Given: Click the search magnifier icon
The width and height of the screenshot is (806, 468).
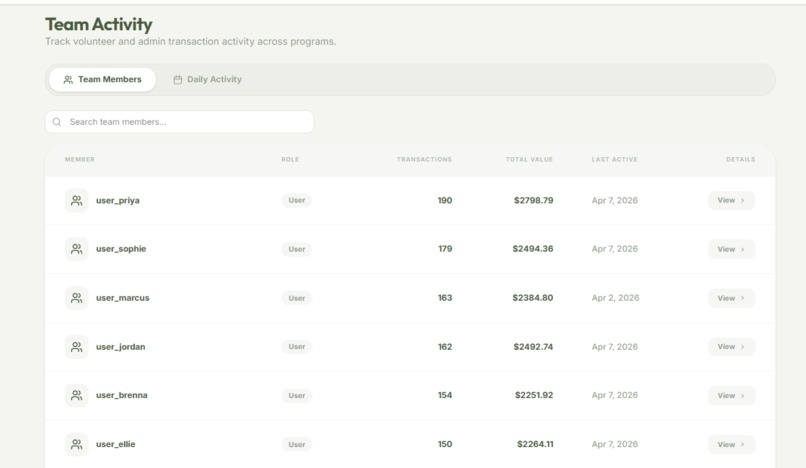Looking at the screenshot, I should point(57,122).
